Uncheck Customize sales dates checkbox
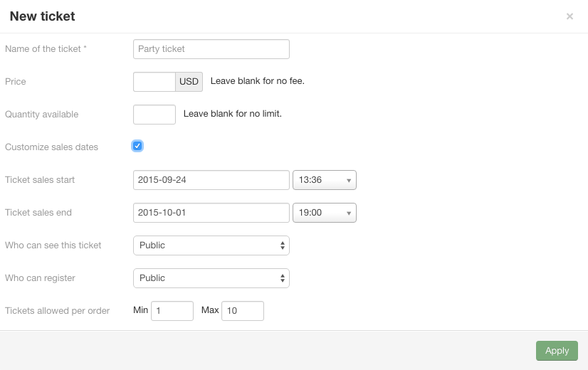The image size is (588, 370). pos(137,146)
